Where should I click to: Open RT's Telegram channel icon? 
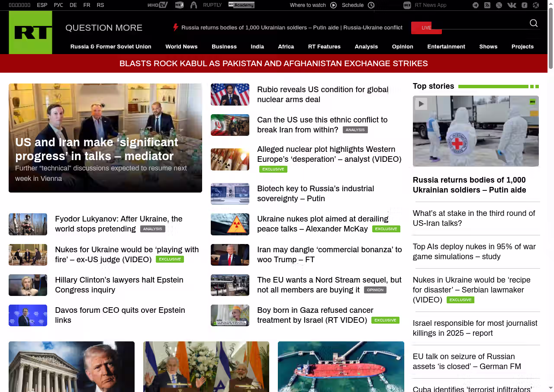click(x=476, y=5)
